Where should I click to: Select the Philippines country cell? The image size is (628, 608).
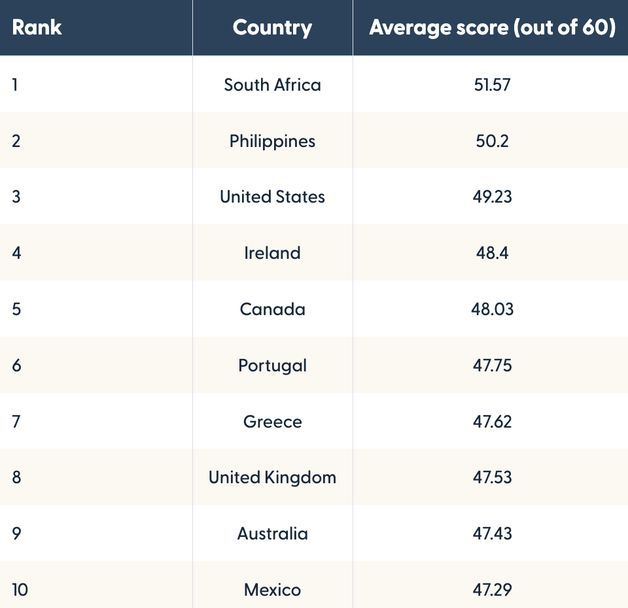pos(272,141)
